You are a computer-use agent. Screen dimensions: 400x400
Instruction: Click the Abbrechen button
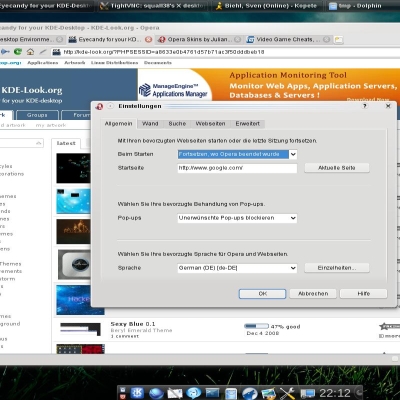(x=313, y=294)
